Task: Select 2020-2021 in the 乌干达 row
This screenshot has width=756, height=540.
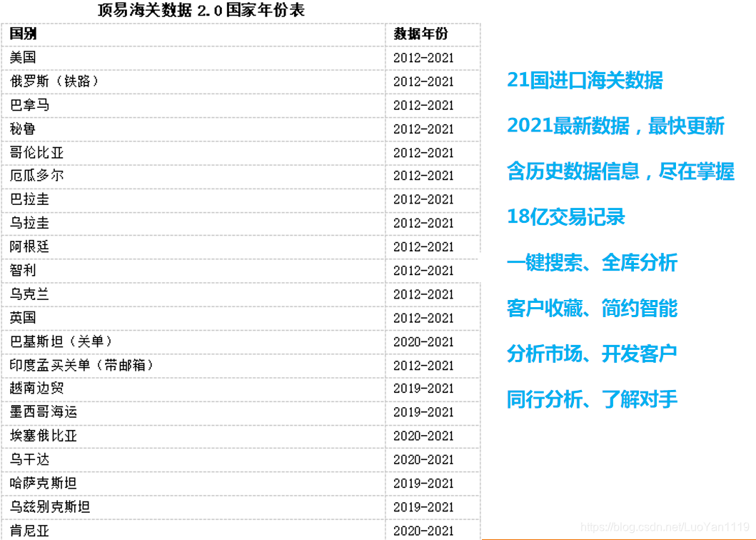Action: [423, 460]
